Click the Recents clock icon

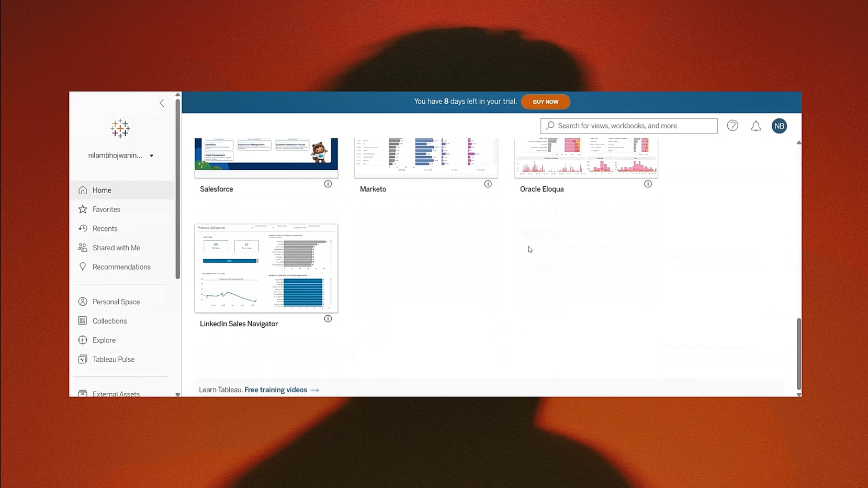83,228
